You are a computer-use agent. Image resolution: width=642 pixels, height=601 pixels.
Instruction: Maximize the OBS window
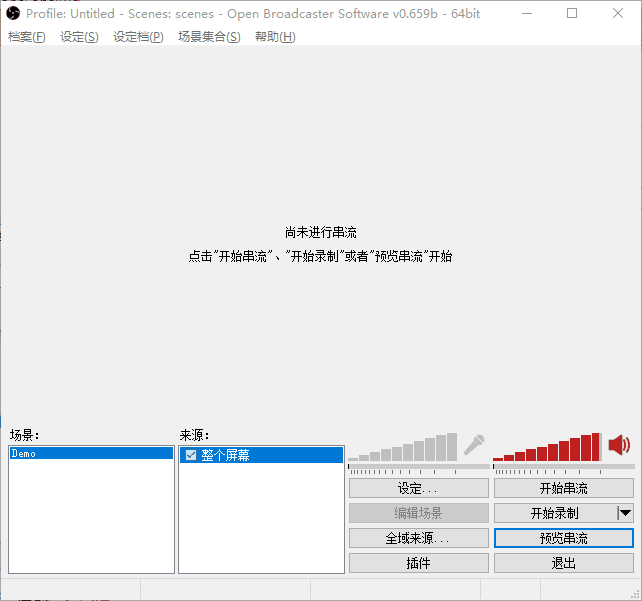(572, 14)
